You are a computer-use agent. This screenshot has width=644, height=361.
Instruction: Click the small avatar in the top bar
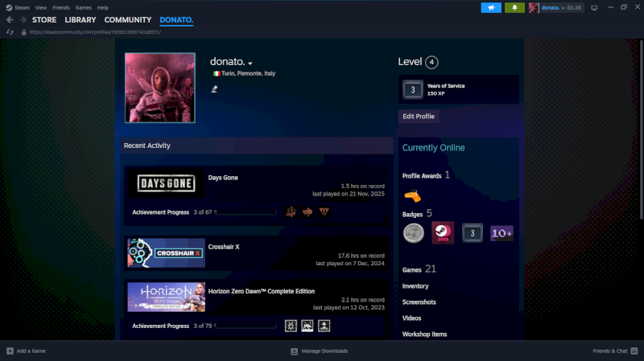coord(534,7)
